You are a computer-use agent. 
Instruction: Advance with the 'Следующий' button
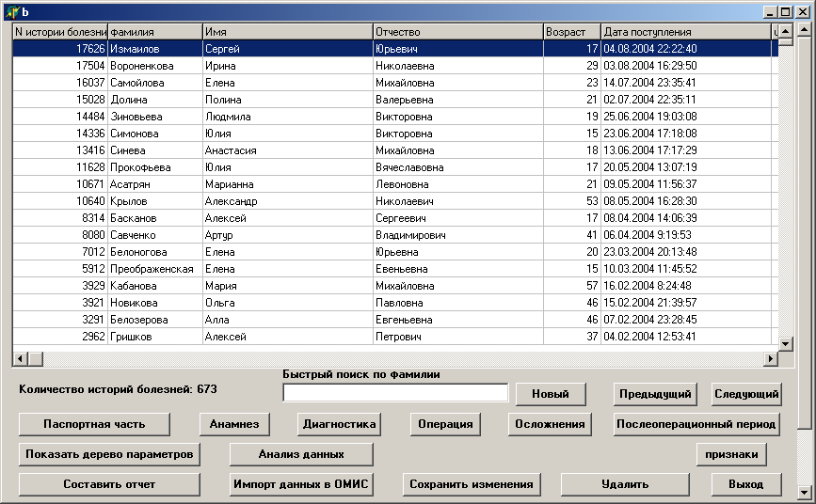point(746,394)
